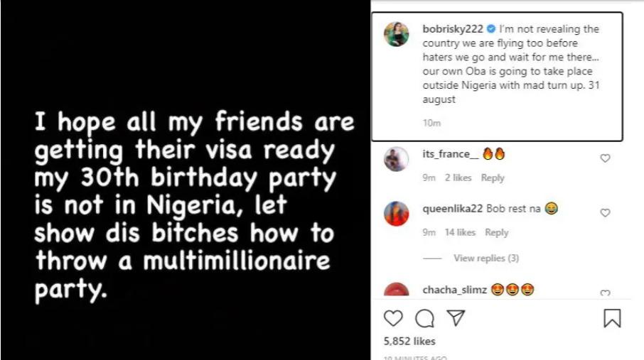Like queenlika22's comment heart

tap(605, 212)
